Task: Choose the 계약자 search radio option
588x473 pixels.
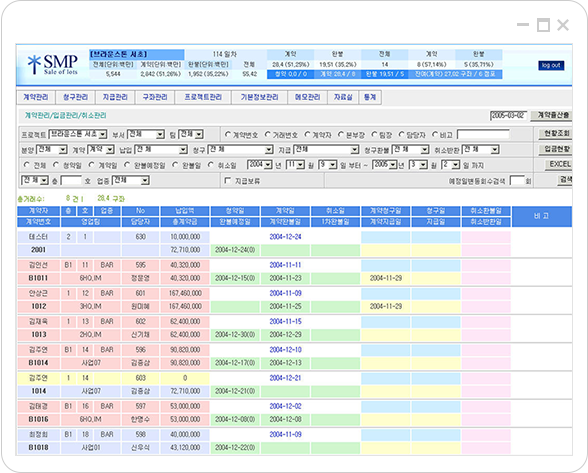Action: click(308, 134)
